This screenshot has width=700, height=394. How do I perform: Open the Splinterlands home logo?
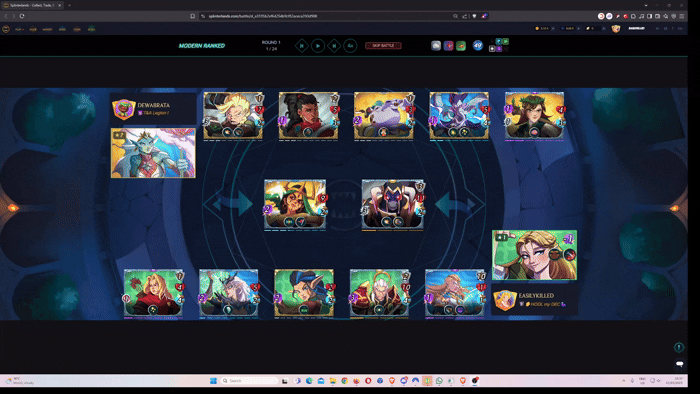pyautogui.click(x=6, y=29)
